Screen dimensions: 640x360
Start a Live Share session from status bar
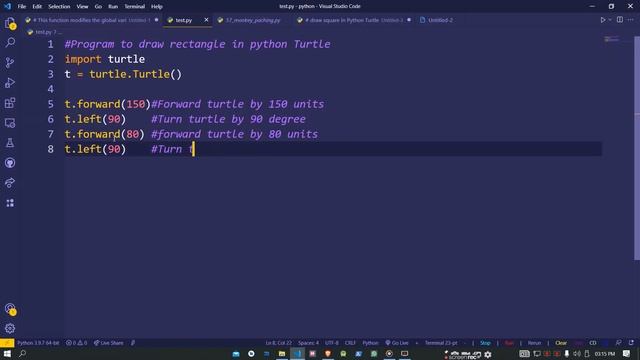pos(109,343)
